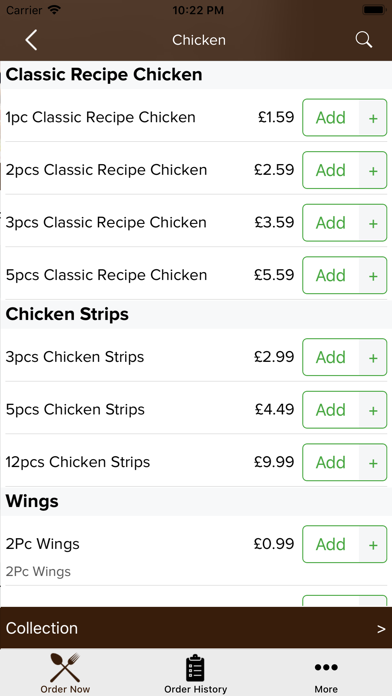Tap the plus stepper for 5pcs Chicken Strips
This screenshot has width=392, height=696.
coord(373,410)
